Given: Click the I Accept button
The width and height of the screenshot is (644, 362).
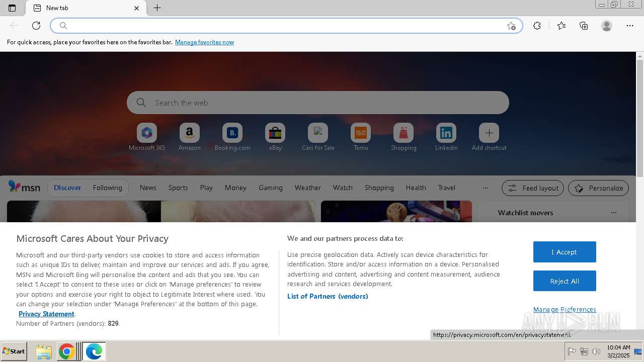Looking at the screenshot, I should 565,252.
